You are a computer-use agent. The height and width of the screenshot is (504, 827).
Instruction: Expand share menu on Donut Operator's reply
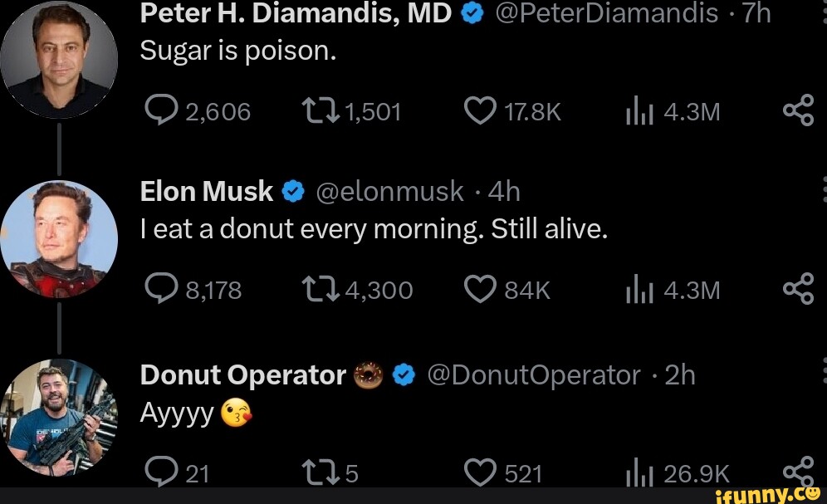pos(800,470)
